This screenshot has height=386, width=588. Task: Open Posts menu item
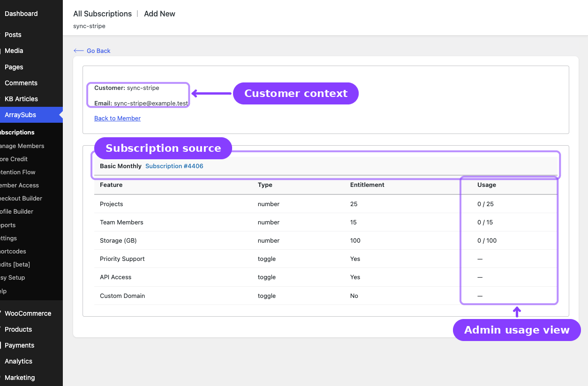click(x=13, y=35)
